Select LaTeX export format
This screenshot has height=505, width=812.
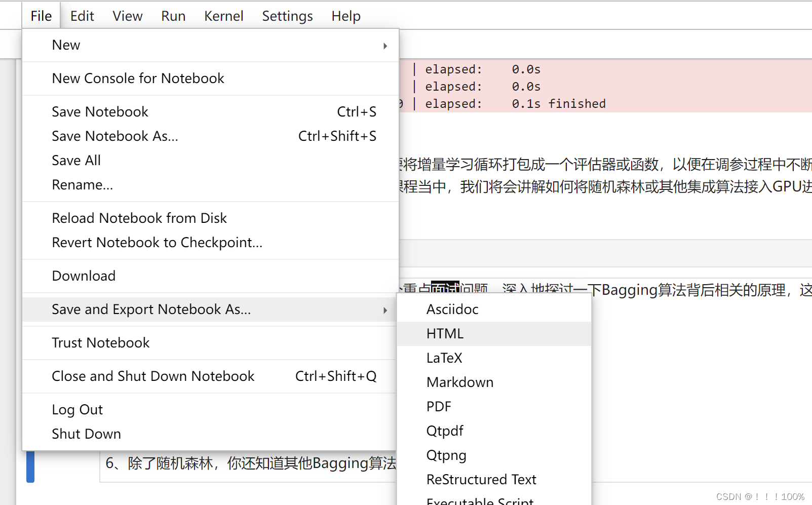(x=444, y=358)
